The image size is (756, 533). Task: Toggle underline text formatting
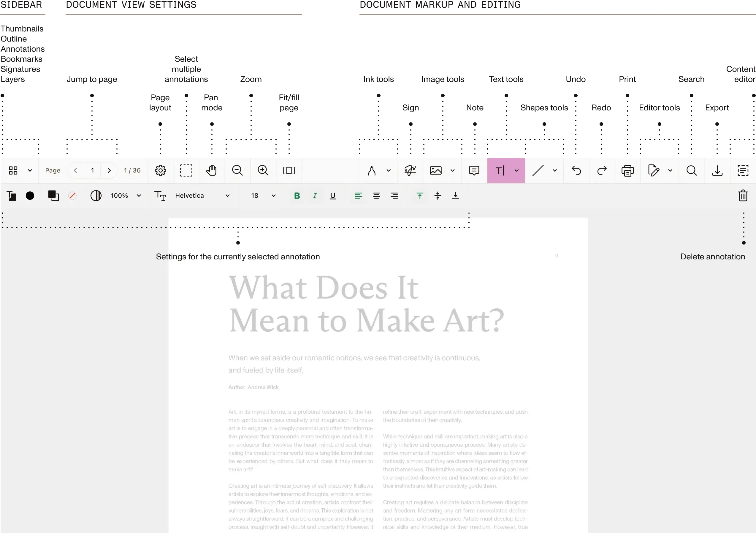click(x=332, y=196)
